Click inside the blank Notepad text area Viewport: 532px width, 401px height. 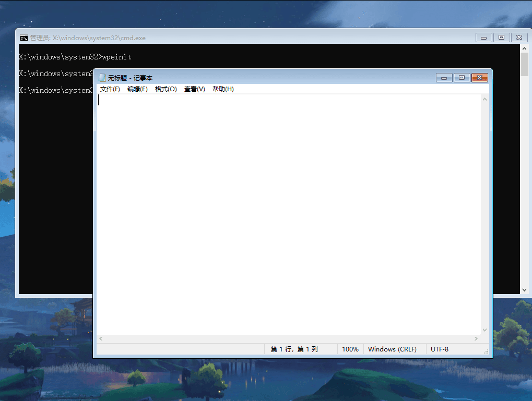[287, 209]
